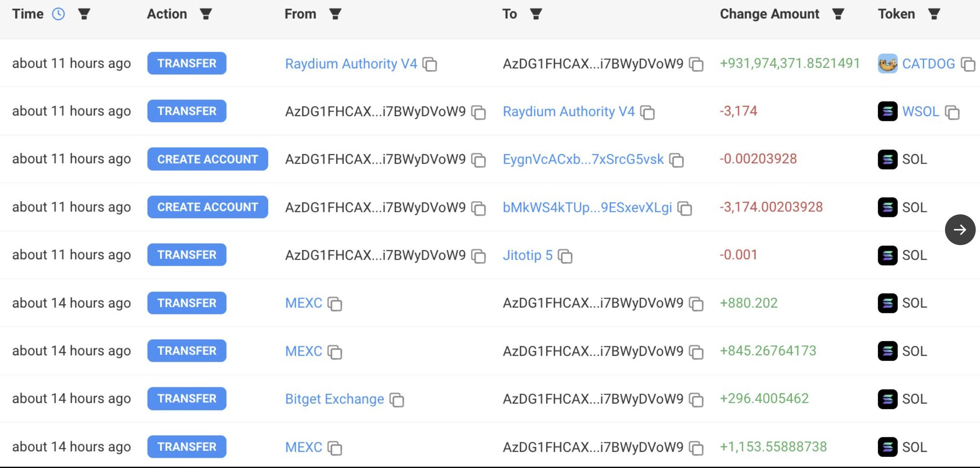This screenshot has height=468, width=980.
Task: Filter by Change Amount
Action: pos(838,14)
